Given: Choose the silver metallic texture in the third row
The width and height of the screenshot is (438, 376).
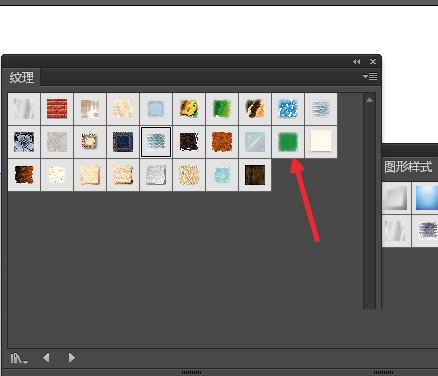Looking at the screenshot, I should tap(156, 175).
